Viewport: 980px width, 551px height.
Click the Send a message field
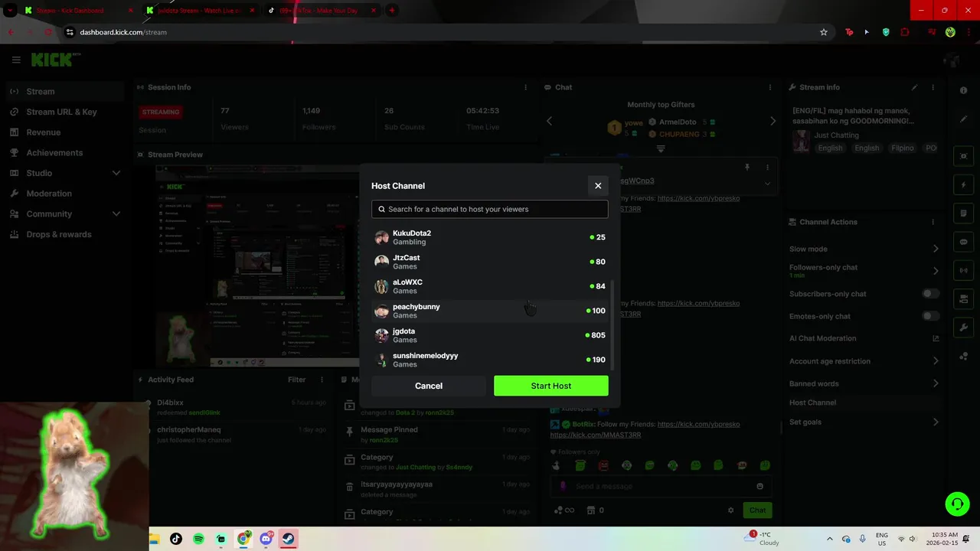[x=661, y=487]
